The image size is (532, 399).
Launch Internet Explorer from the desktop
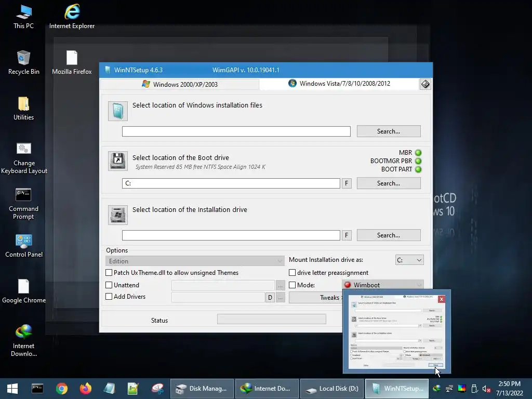tap(72, 17)
